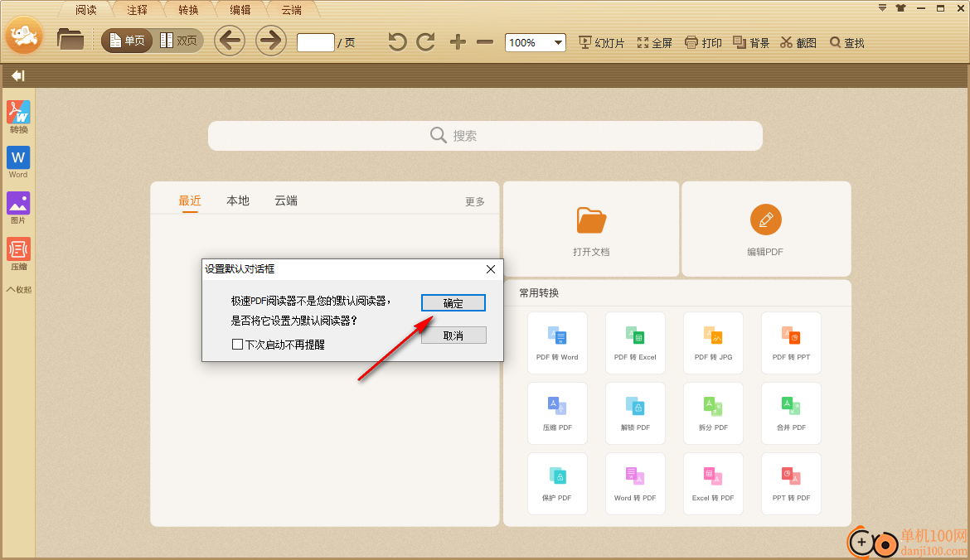Open the find (查找) tool
This screenshot has height=560, width=970.
(847, 42)
